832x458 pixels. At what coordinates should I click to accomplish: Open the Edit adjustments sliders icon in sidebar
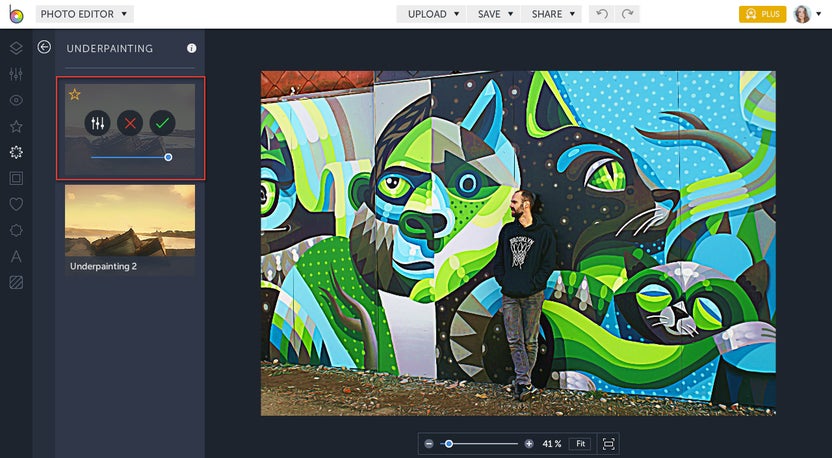pos(16,74)
